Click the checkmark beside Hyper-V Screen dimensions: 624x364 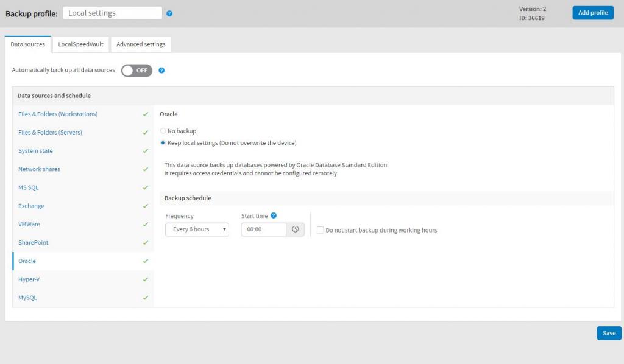(145, 279)
